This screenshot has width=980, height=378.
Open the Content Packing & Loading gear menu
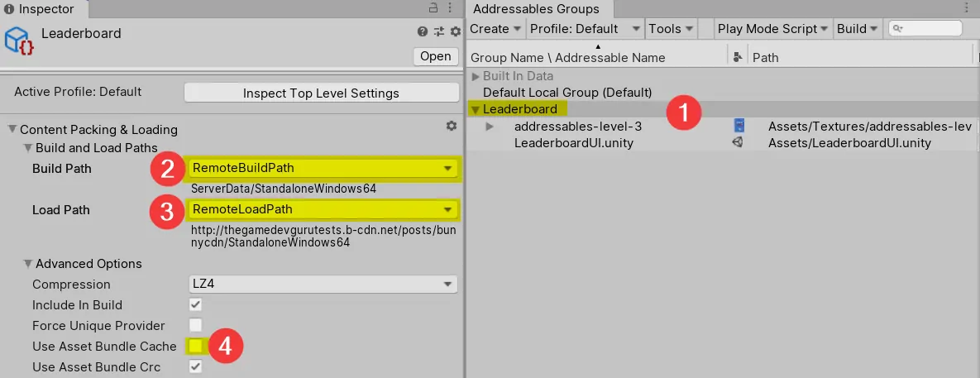(451, 126)
